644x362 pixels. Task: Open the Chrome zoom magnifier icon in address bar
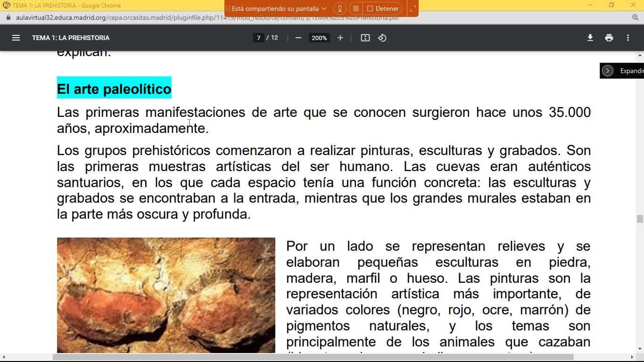click(635, 17)
